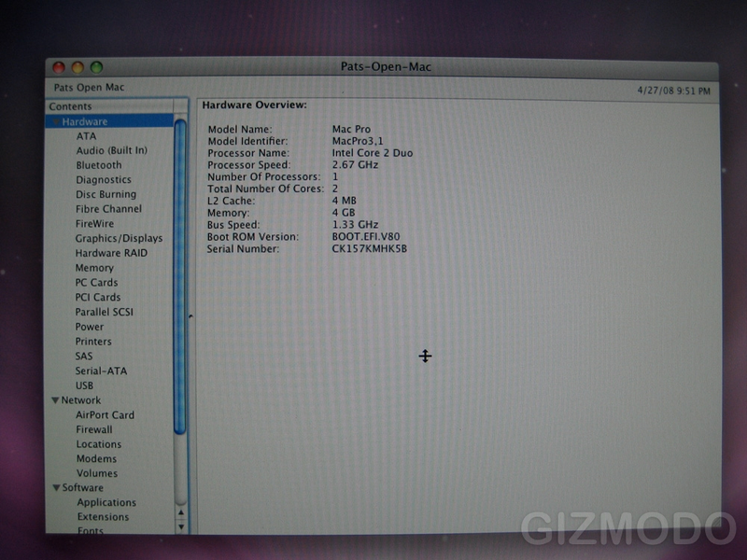Click the 'BOOT.EFI.V80' ROM version value
The width and height of the screenshot is (747, 560).
pos(366,237)
